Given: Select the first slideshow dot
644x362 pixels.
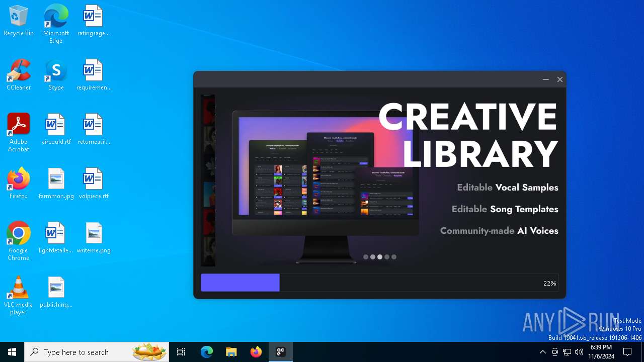Looking at the screenshot, I should pos(366,257).
